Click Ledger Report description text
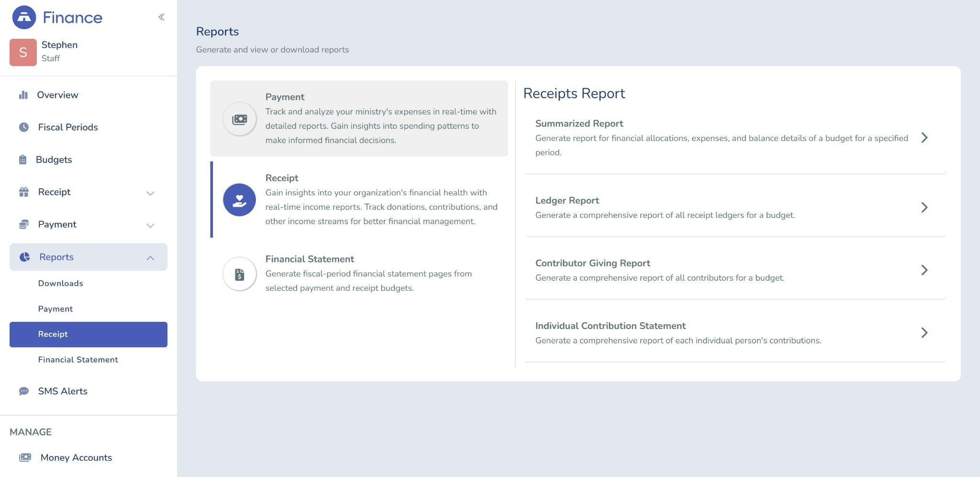Viewport: 980px width, 477px height. click(x=665, y=216)
